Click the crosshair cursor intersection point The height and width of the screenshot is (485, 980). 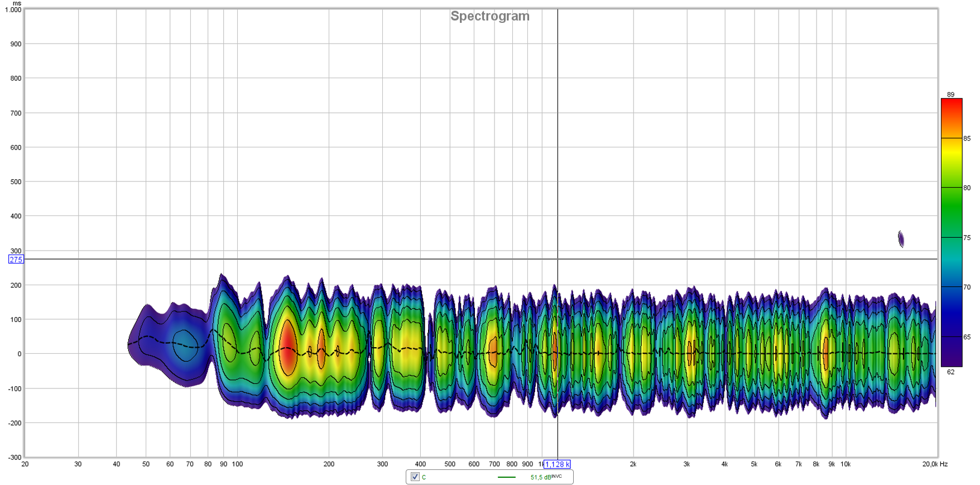click(x=558, y=259)
